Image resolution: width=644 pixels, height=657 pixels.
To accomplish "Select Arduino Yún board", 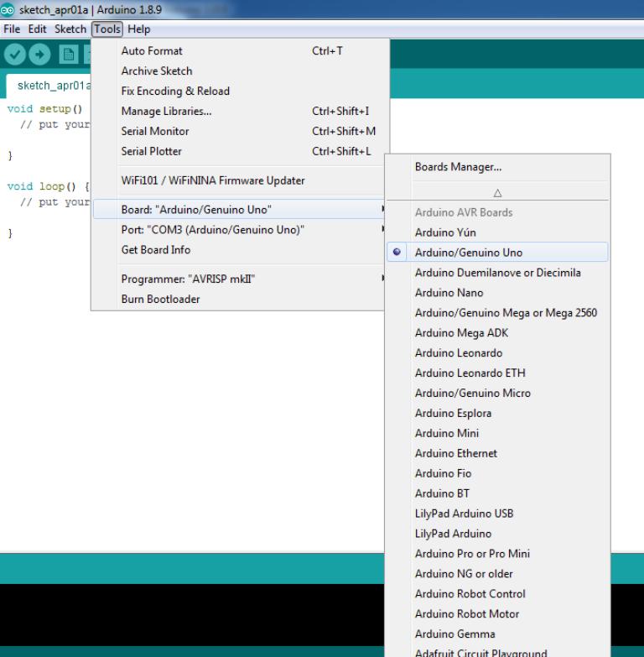I will [x=497, y=232].
